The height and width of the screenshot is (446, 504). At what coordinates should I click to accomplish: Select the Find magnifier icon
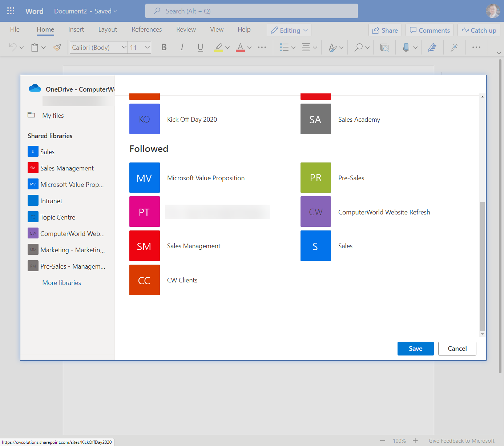[359, 47]
